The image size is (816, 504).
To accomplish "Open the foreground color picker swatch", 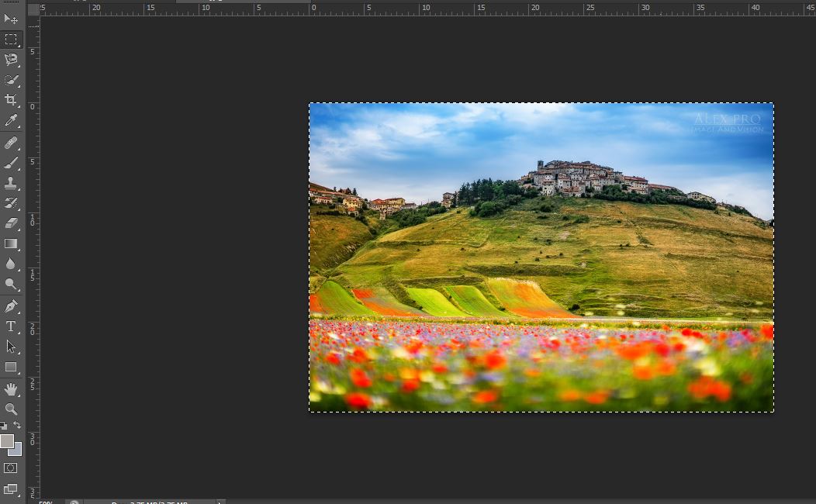I will point(7,440).
